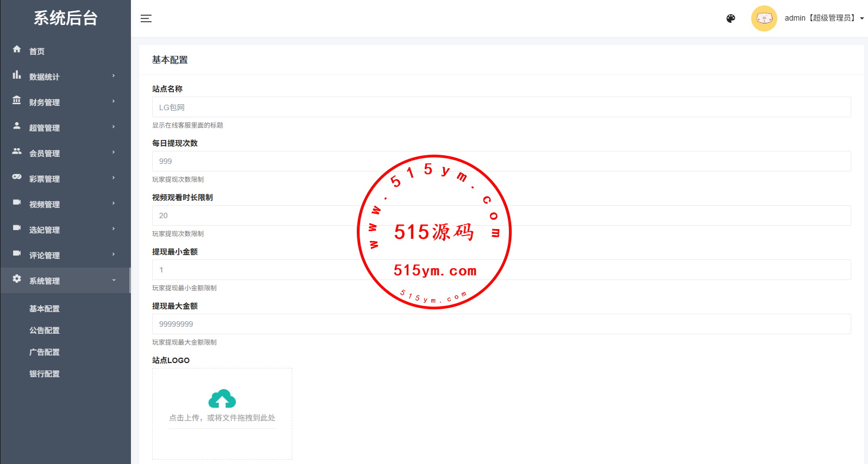Select 银行配置 in the sidebar

pyautogui.click(x=45, y=374)
